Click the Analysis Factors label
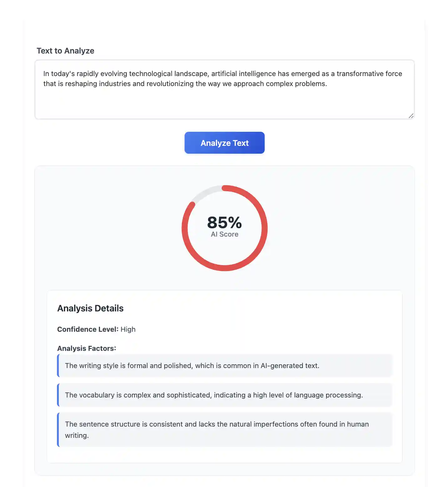The image size is (448, 487). [87, 348]
